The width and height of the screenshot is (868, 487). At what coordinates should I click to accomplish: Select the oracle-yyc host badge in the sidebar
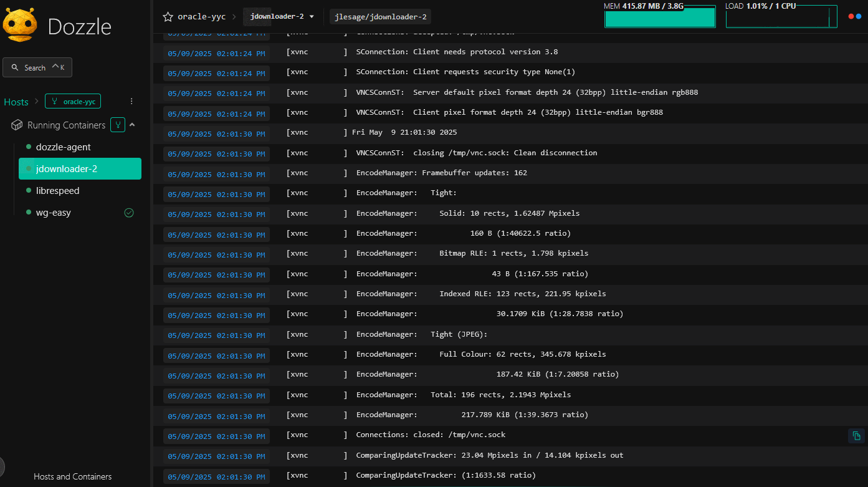[73, 101]
